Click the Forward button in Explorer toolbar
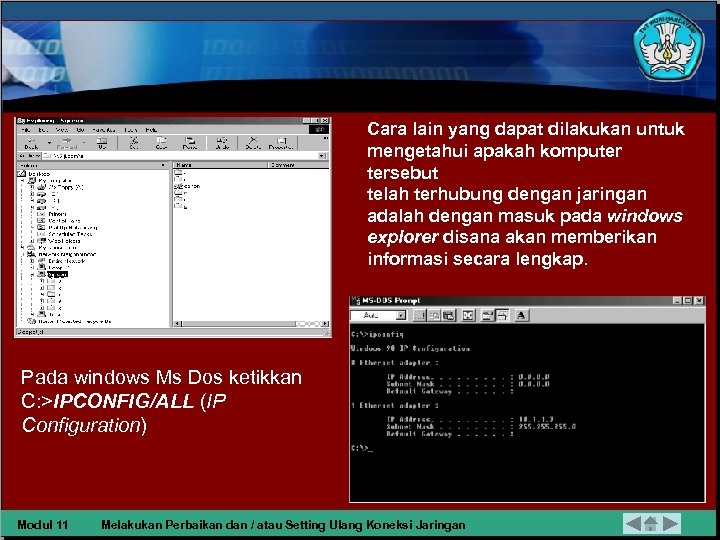Image resolution: width=720 pixels, height=540 pixels. coord(67,143)
